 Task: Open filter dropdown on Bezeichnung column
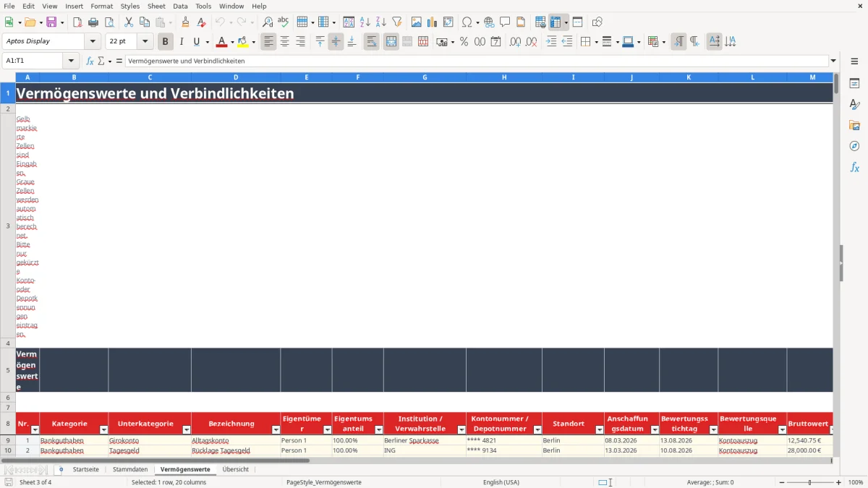coord(275,429)
